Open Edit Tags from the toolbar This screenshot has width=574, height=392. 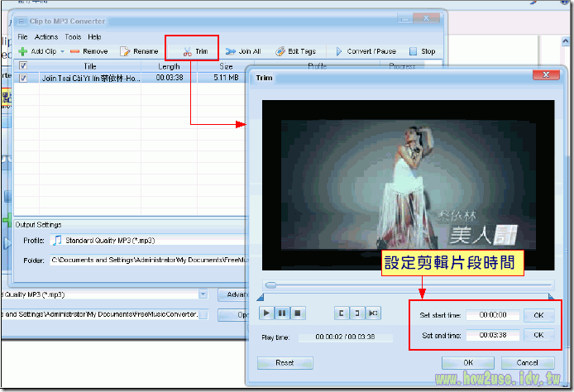click(295, 51)
